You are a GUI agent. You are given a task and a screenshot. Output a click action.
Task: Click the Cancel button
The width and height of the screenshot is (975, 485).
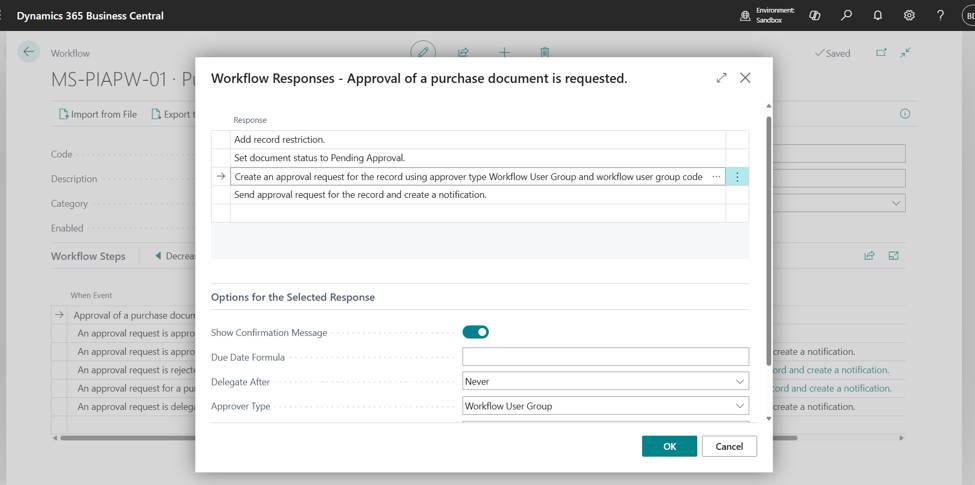tap(729, 446)
